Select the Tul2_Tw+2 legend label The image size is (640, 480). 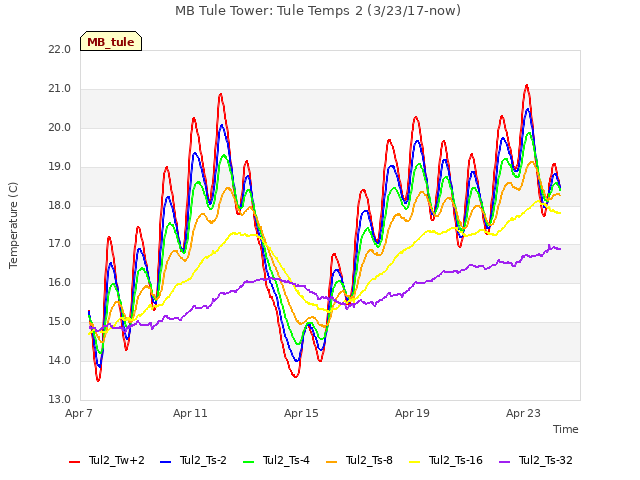click(x=117, y=460)
